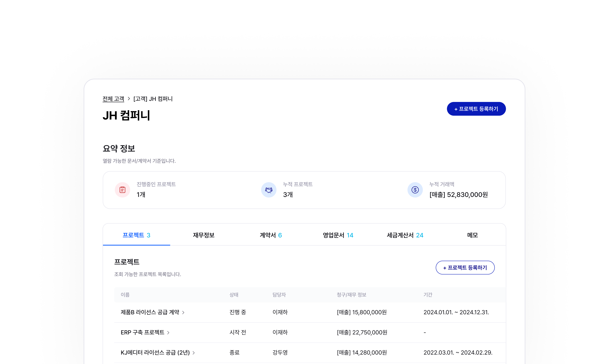Click breadcrumb chevron after 전체 고객
The image size is (609, 364).
click(129, 99)
